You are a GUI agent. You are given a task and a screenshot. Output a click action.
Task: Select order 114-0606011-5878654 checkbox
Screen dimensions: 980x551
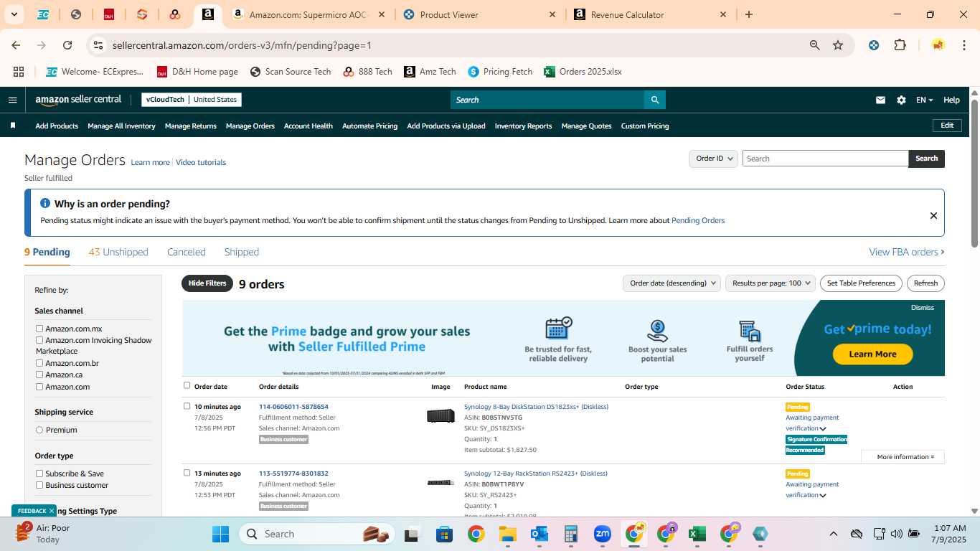187,406
